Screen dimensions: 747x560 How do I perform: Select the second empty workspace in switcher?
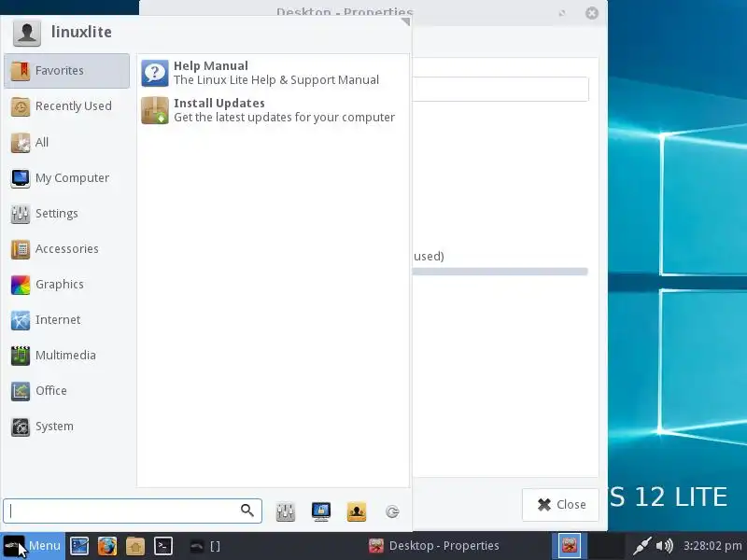tap(606, 546)
